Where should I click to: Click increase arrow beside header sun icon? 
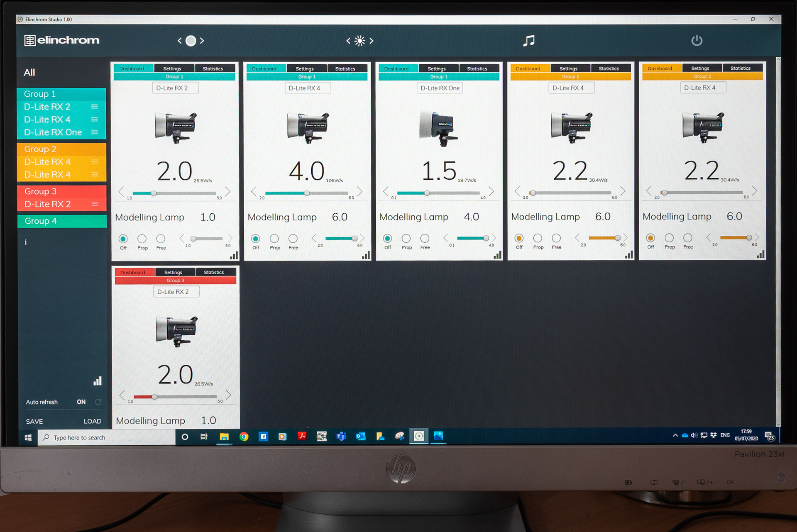tap(372, 41)
